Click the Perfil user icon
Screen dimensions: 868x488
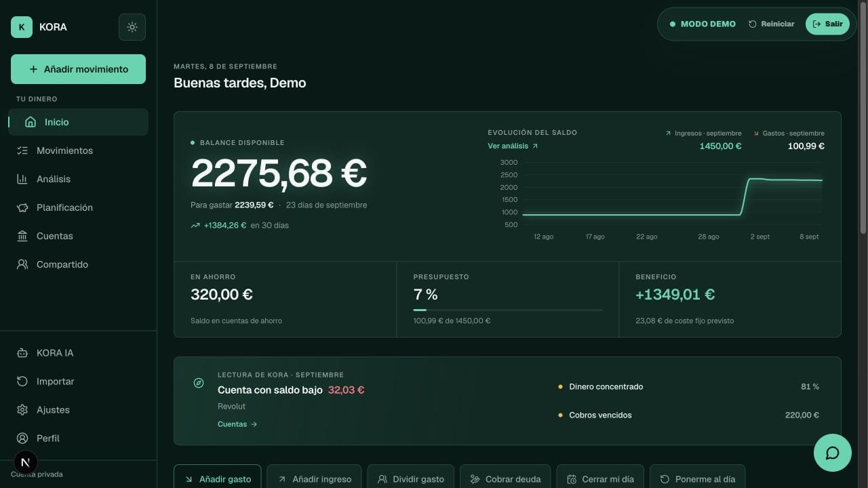[22, 439]
